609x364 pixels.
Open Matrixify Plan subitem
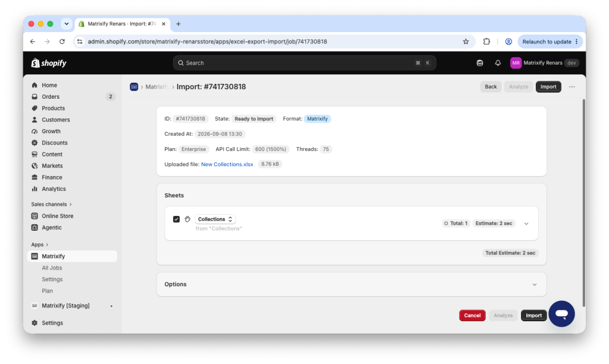[47, 291]
